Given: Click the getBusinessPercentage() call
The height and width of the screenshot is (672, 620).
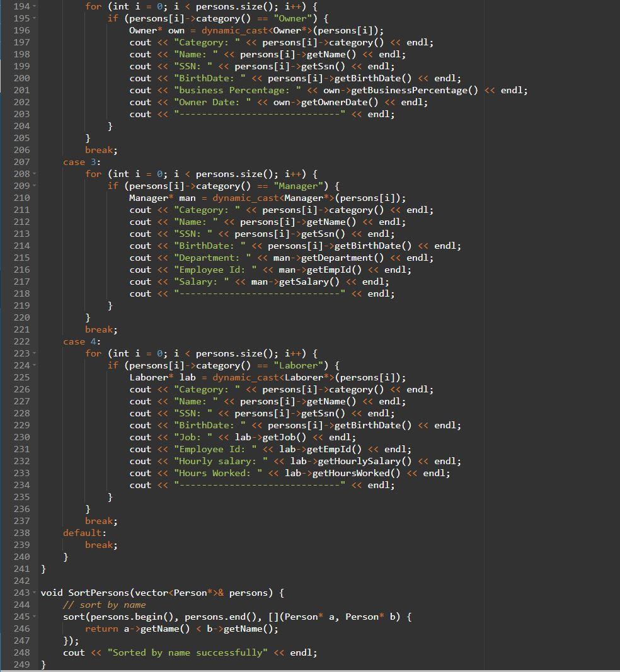Looking at the screenshot, I should 415,91.
